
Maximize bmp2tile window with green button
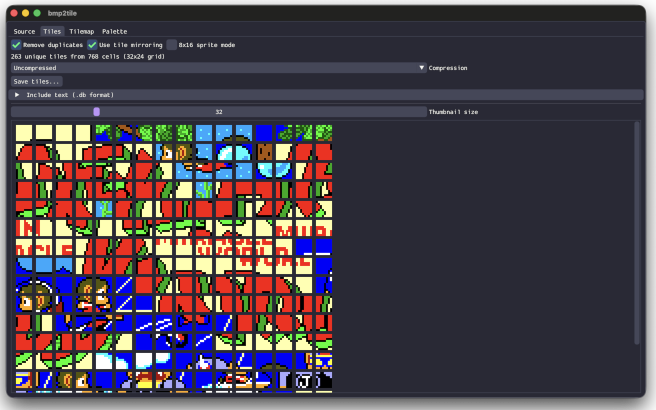pyautogui.click(x=37, y=13)
